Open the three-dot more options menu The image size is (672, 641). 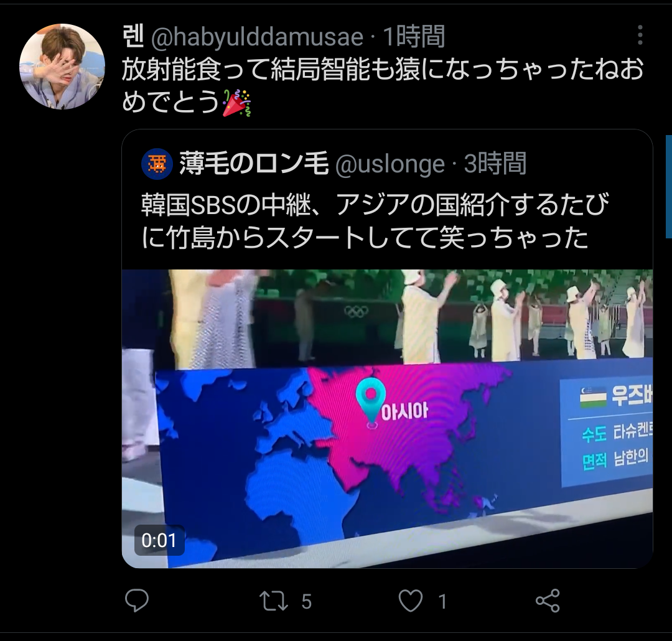640,35
